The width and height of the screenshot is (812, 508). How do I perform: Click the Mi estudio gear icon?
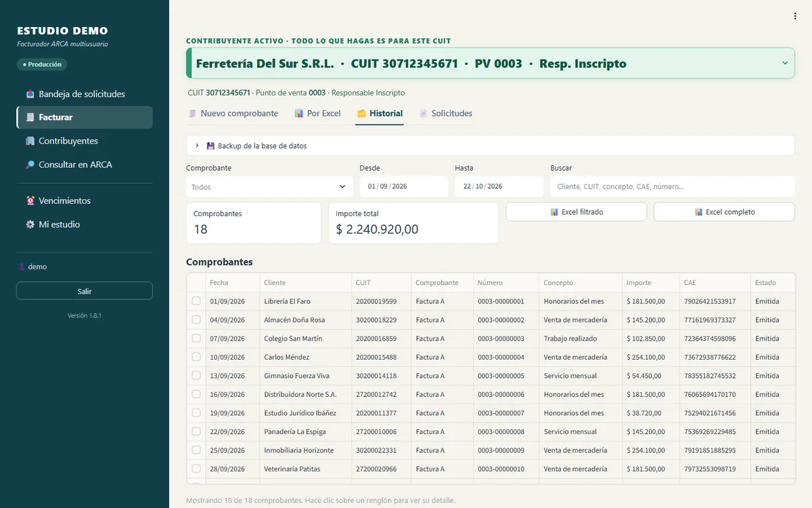click(x=30, y=224)
